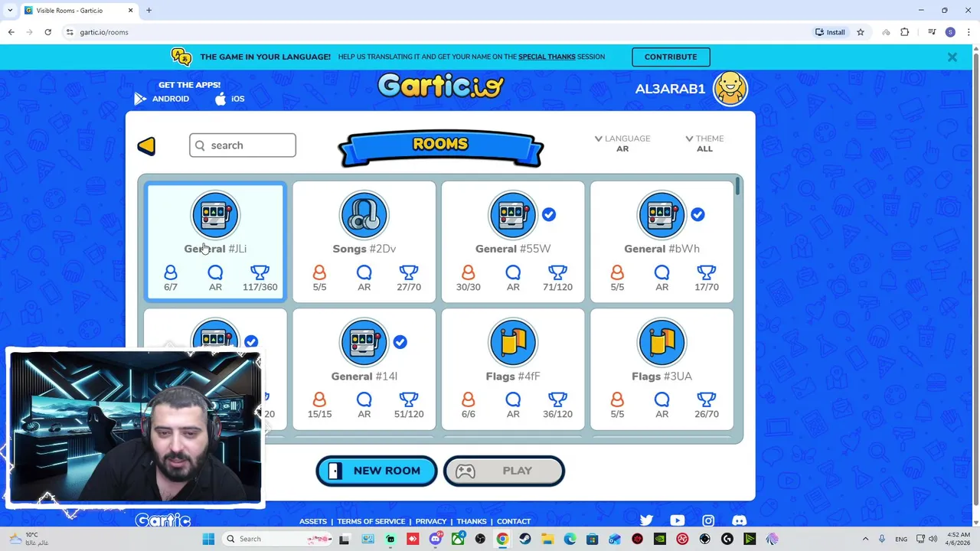Click the ANDROID app link

[x=162, y=99]
